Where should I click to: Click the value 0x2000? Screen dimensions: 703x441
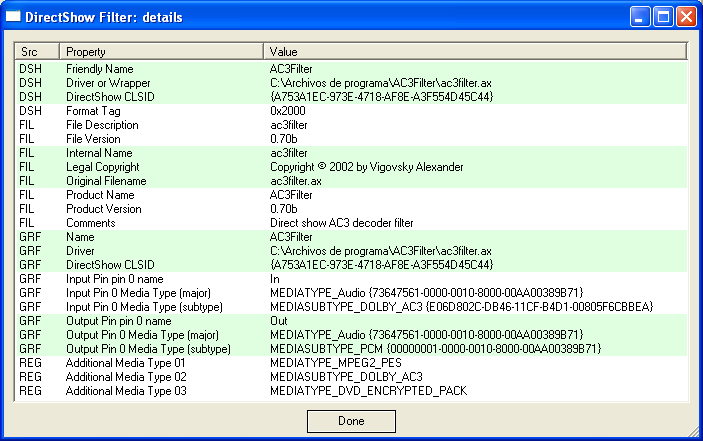[x=288, y=111]
